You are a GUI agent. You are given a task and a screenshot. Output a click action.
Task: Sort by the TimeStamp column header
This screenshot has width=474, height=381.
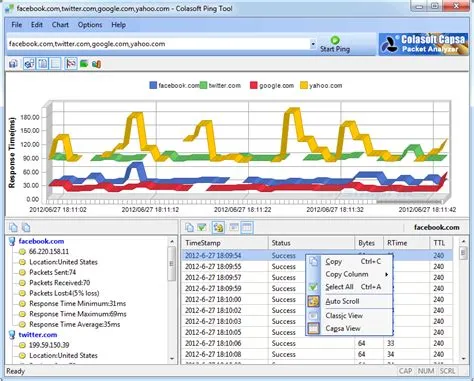(x=225, y=243)
